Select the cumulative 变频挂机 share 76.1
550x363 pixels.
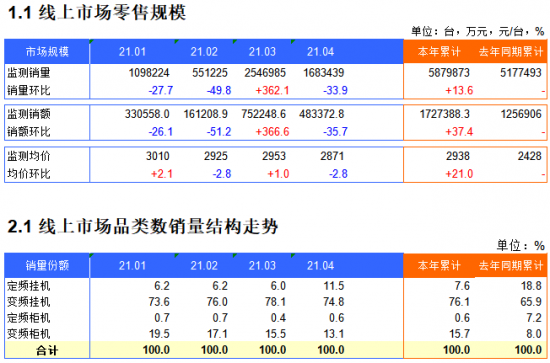point(460,302)
